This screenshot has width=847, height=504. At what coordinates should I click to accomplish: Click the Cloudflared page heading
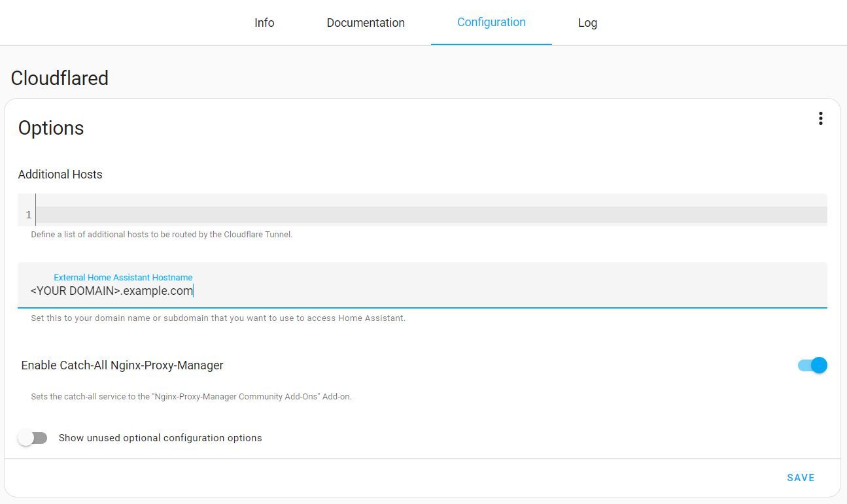coord(60,78)
